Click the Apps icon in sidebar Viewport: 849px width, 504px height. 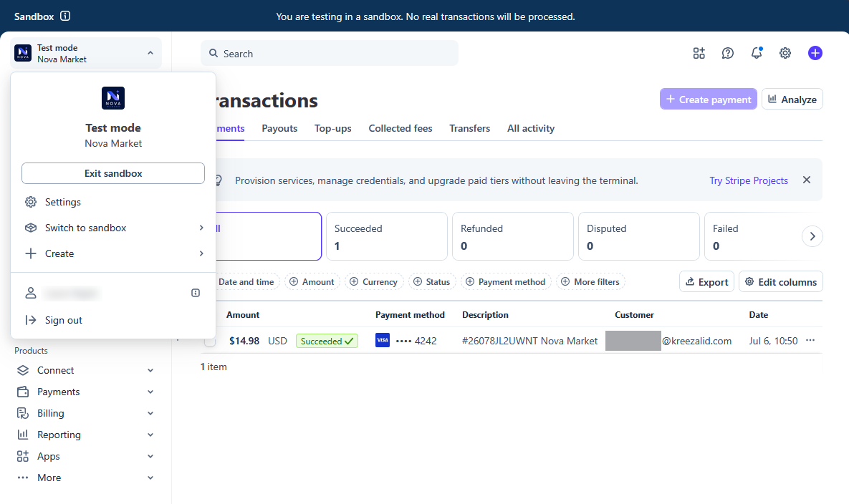click(23, 457)
